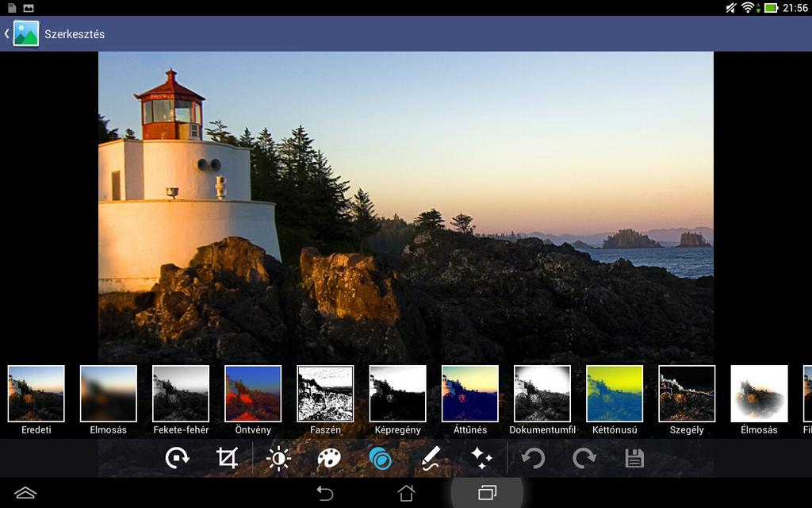Viewport: 812px width, 508px height.
Task: Redo the last undone edit
Action: tap(584, 458)
